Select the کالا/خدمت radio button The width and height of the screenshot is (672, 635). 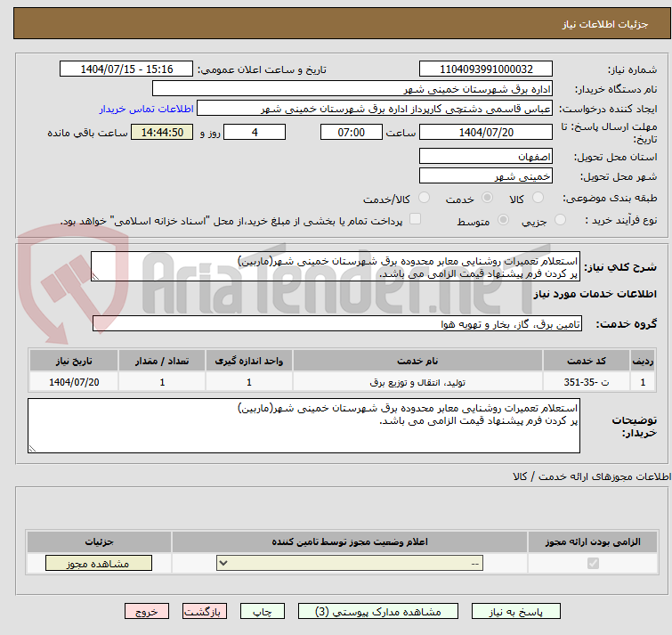(x=424, y=198)
